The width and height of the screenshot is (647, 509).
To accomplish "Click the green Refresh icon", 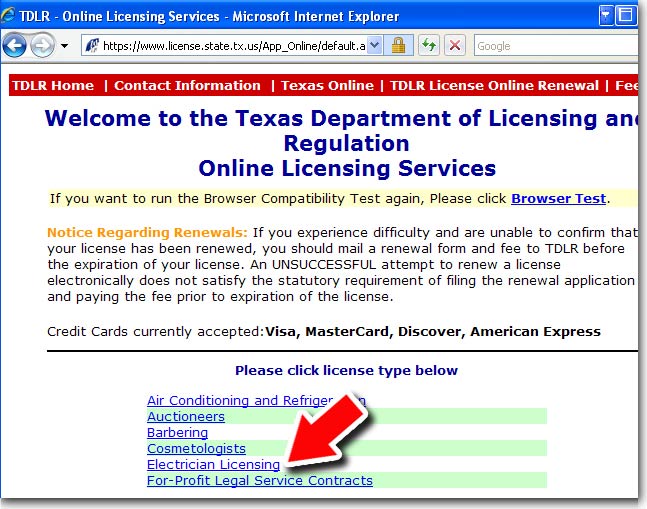I will coord(430,45).
